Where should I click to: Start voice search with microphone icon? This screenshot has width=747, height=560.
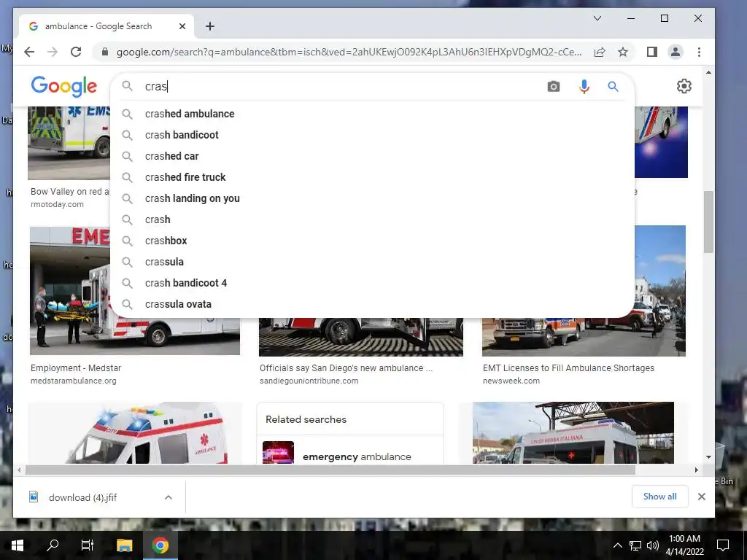(x=584, y=87)
